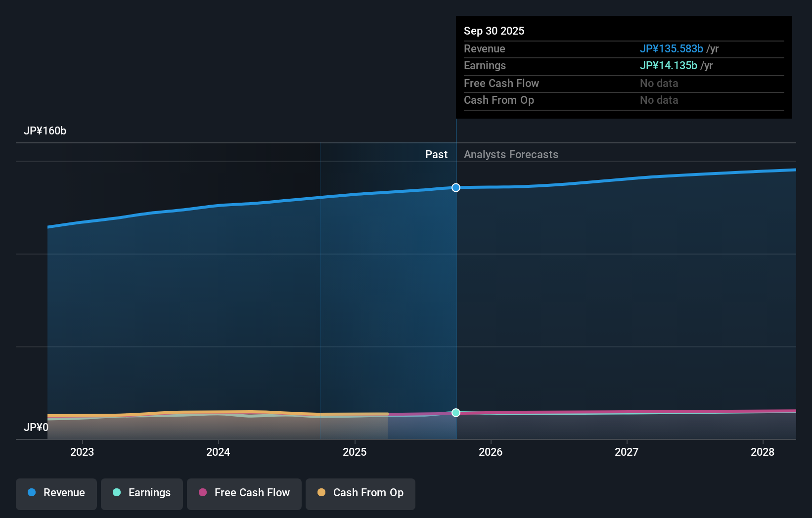Switch to the Analysts Forecasts section
The width and height of the screenshot is (812, 518).
[511, 154]
